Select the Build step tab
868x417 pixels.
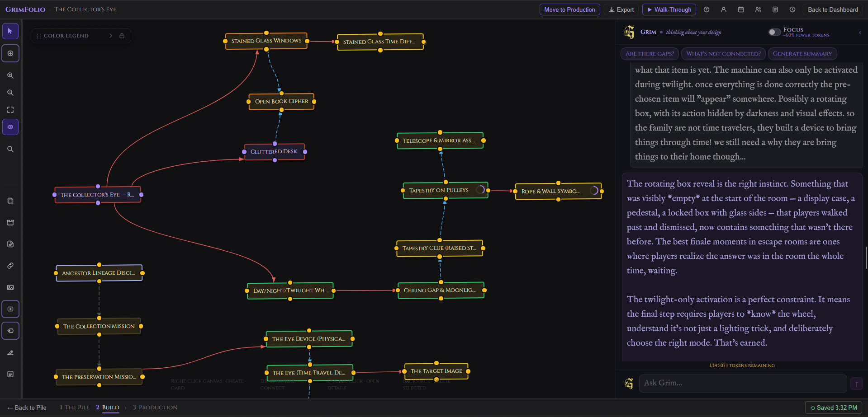[x=108, y=408]
